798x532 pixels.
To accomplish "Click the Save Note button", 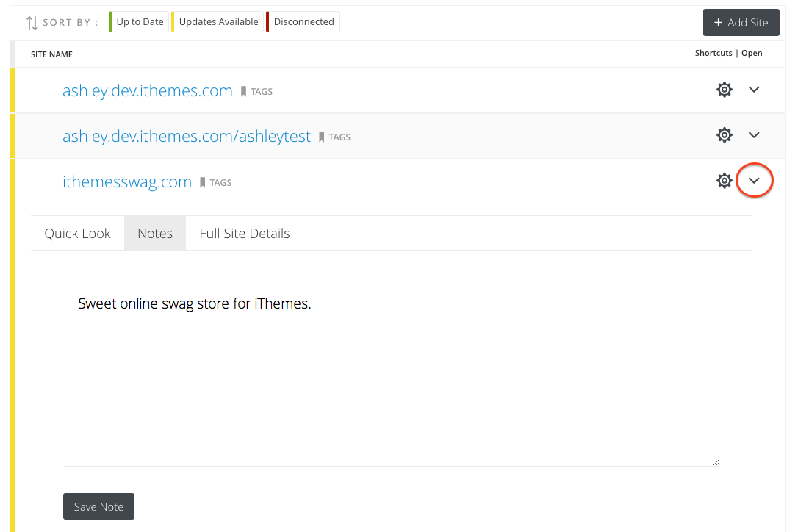I will coord(98,506).
